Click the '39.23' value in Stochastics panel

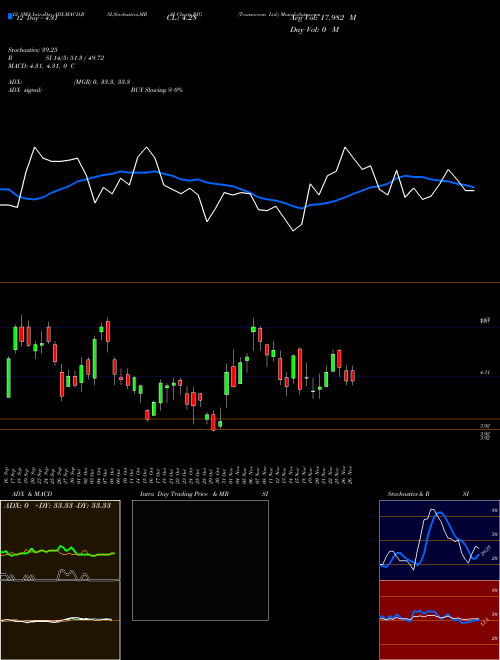486,550
